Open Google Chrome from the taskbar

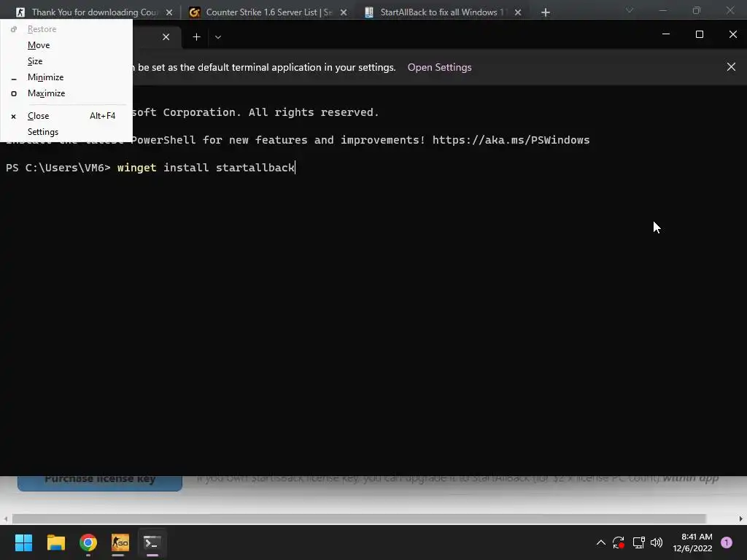88,542
